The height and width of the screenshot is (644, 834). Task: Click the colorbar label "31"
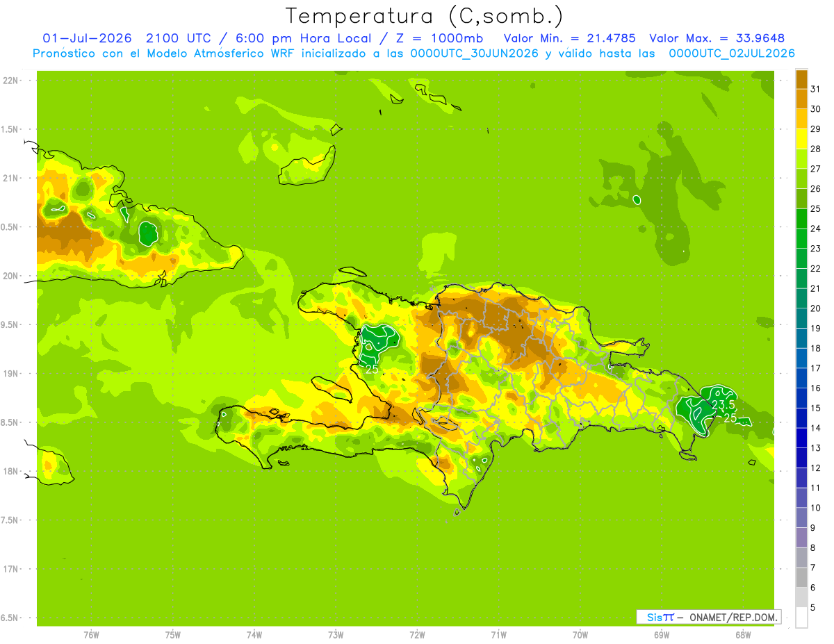[x=816, y=89]
